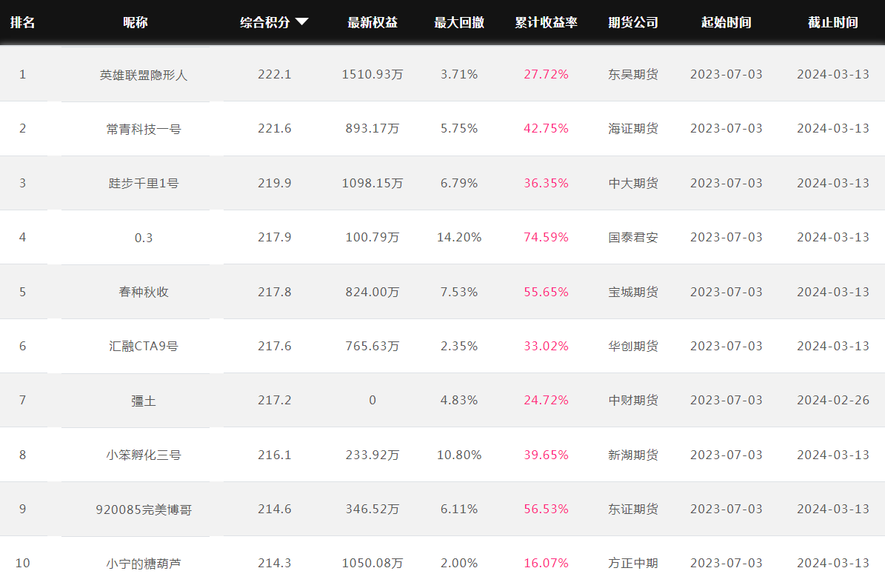The width and height of the screenshot is (885, 588).
Task: Click the 期货公司 column header
Action: pos(633,22)
